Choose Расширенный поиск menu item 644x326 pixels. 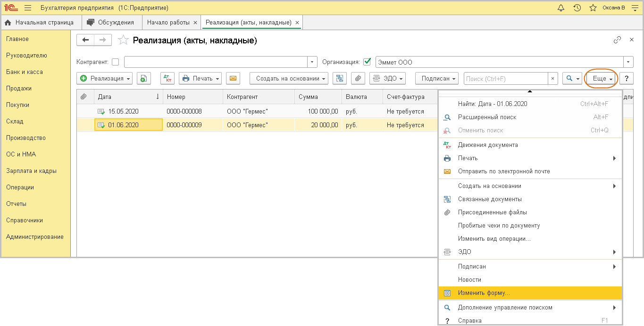pos(487,117)
